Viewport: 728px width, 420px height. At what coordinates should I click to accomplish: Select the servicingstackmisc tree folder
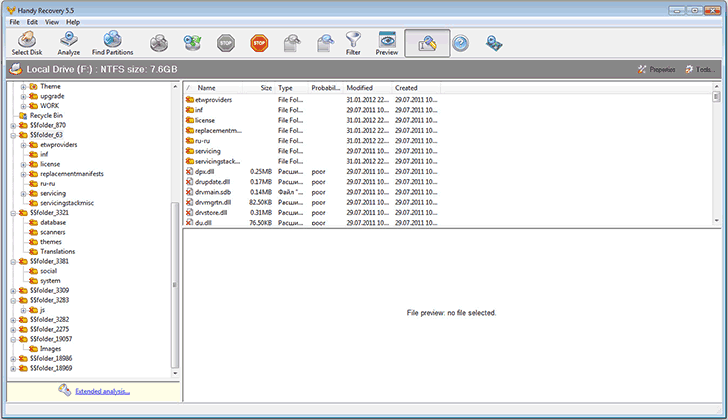(x=67, y=203)
